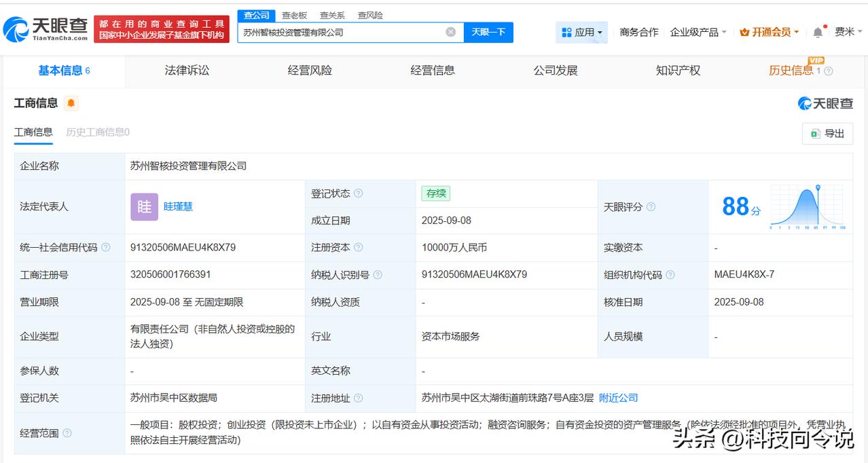
Task: Open the 费米 user account dropdown
Action: (x=848, y=32)
